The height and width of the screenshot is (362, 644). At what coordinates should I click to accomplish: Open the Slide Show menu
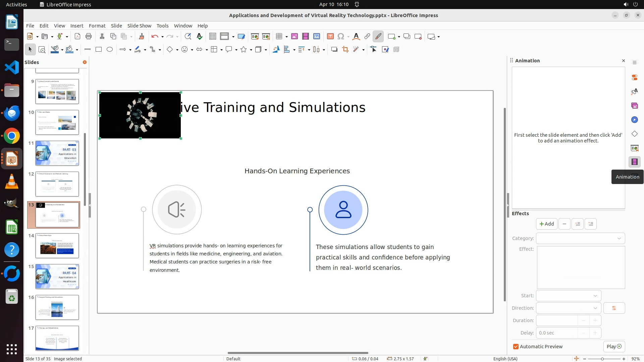139,26
